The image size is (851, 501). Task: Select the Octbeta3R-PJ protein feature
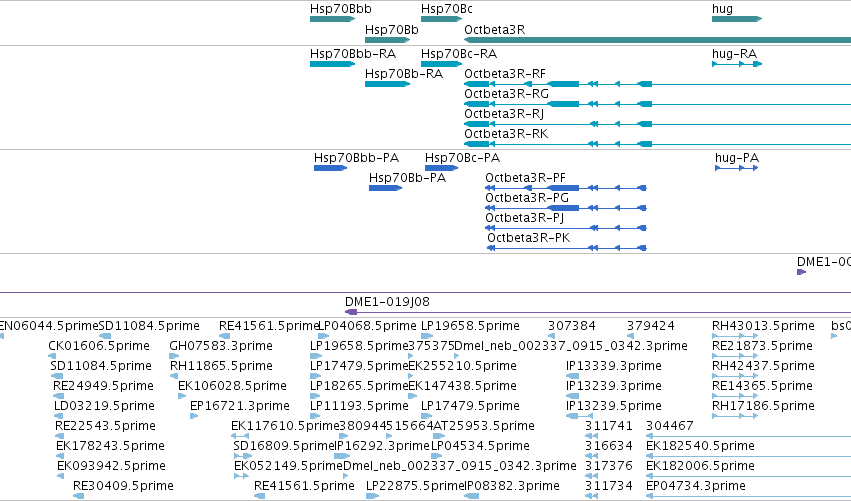567,228
